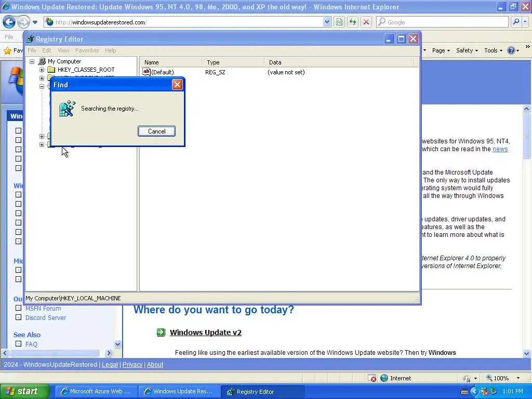This screenshot has height=399, width=532.
Task: Click the address bar URL field
Action: tap(188, 22)
